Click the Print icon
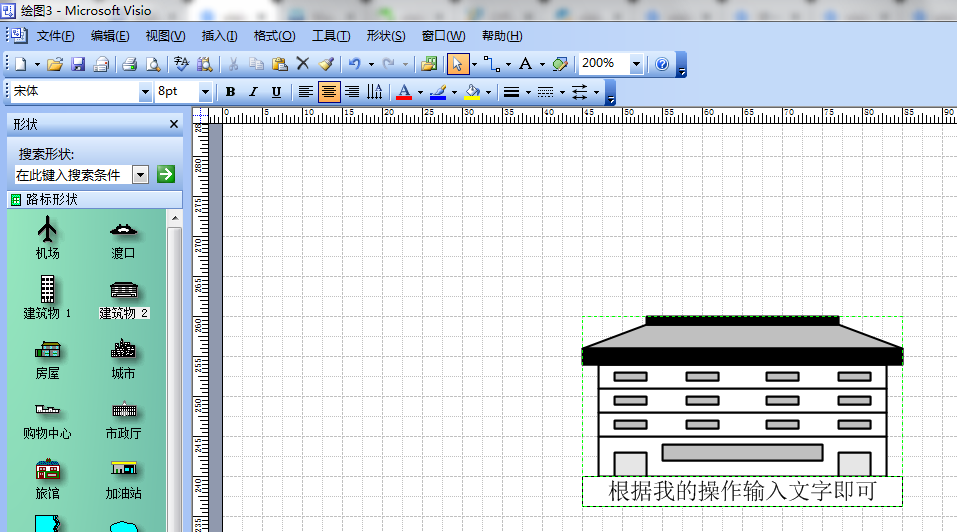The image size is (957, 532). 129,64
